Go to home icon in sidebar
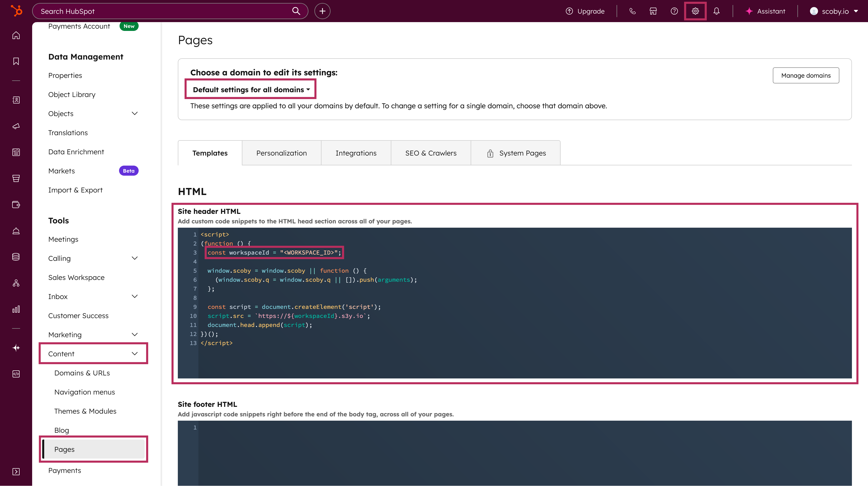This screenshot has width=868, height=486. point(16,35)
